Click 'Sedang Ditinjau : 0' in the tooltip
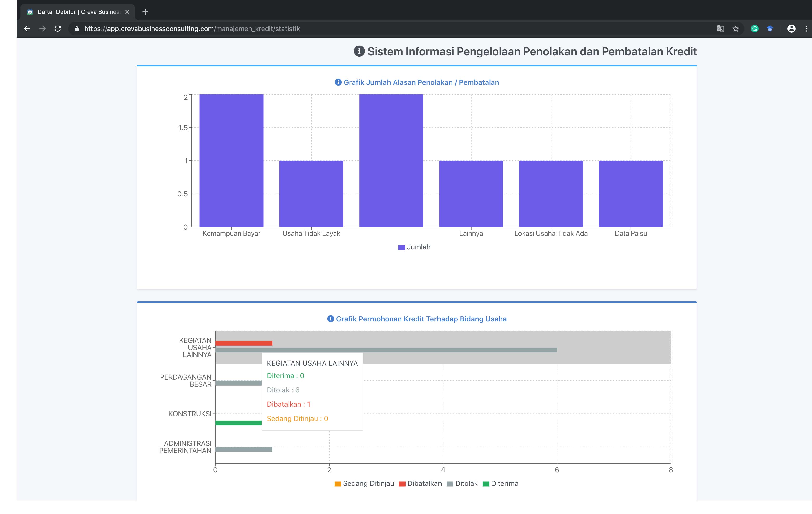812x514 pixels. point(297,418)
